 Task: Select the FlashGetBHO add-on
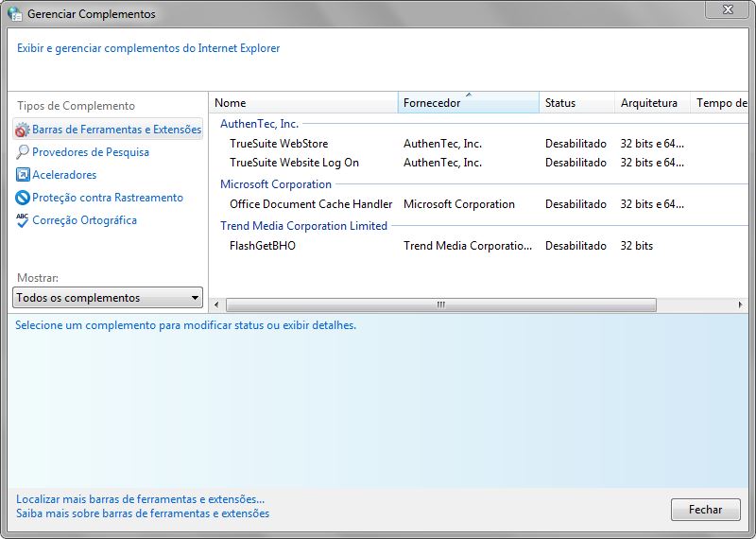[x=263, y=246]
